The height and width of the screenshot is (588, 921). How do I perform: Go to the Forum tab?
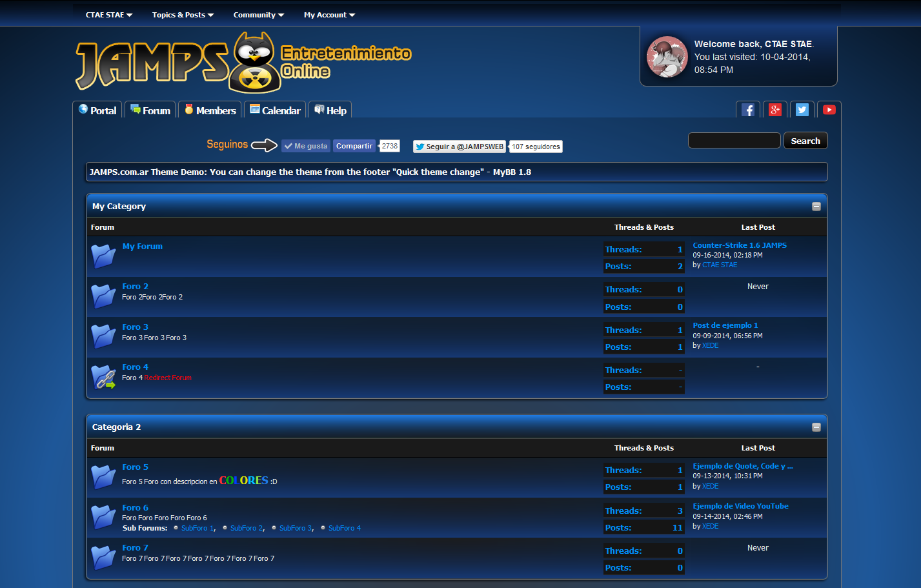coord(150,110)
